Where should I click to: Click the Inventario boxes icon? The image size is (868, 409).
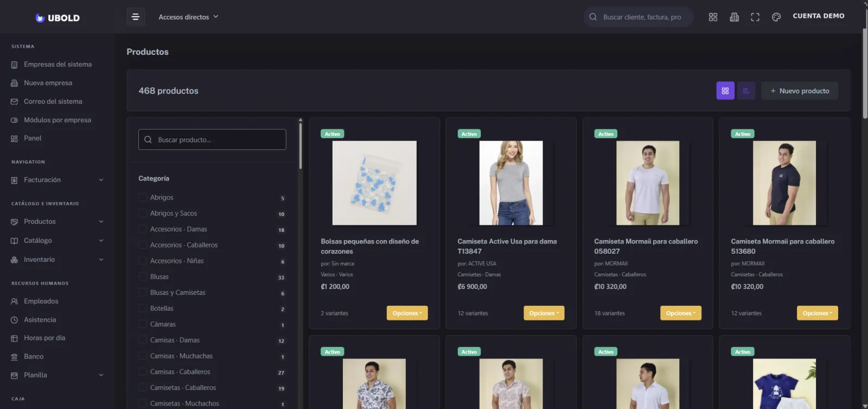14,260
